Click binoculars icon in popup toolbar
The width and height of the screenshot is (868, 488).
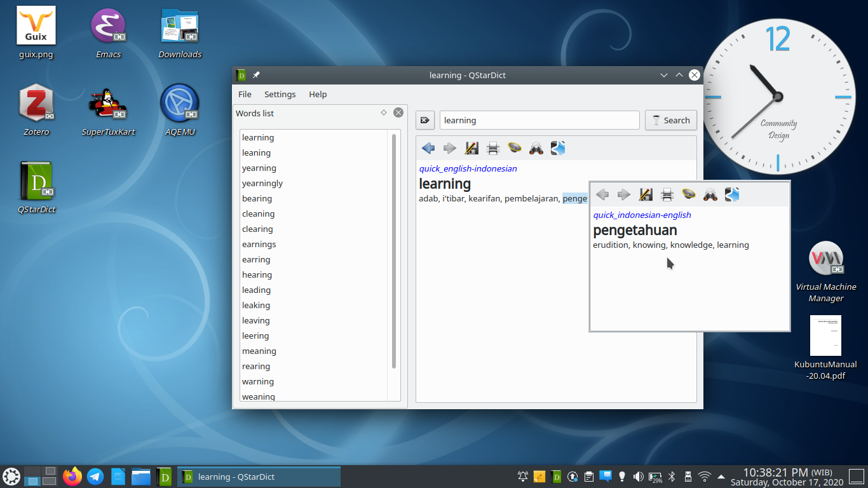click(710, 194)
